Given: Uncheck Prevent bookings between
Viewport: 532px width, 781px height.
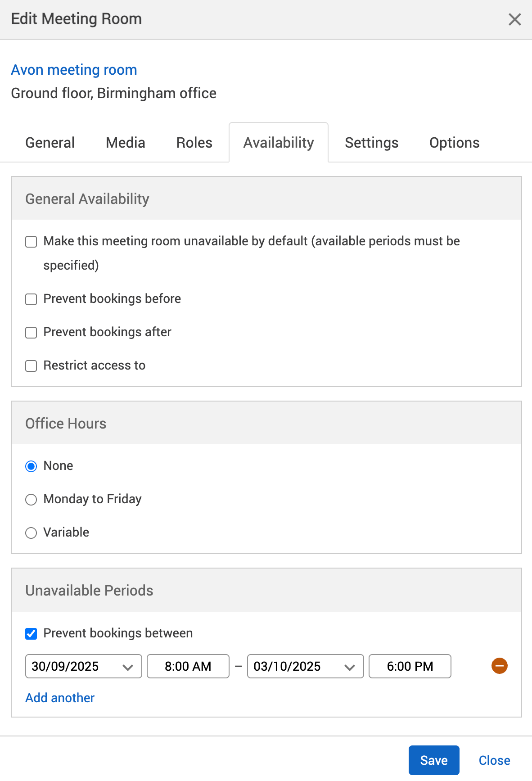Looking at the screenshot, I should click(31, 633).
